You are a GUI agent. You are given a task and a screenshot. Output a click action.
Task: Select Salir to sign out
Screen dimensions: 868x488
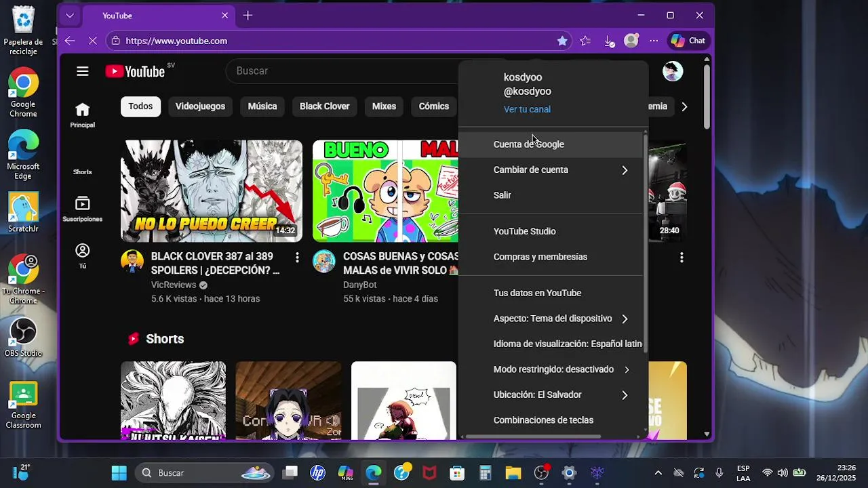pyautogui.click(x=551, y=195)
